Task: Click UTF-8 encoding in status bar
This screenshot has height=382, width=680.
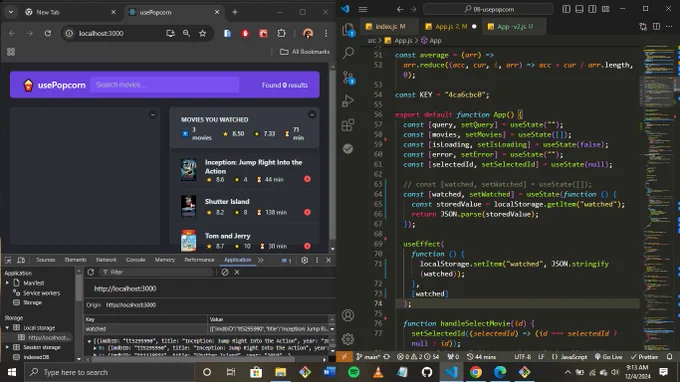Action: pos(523,357)
